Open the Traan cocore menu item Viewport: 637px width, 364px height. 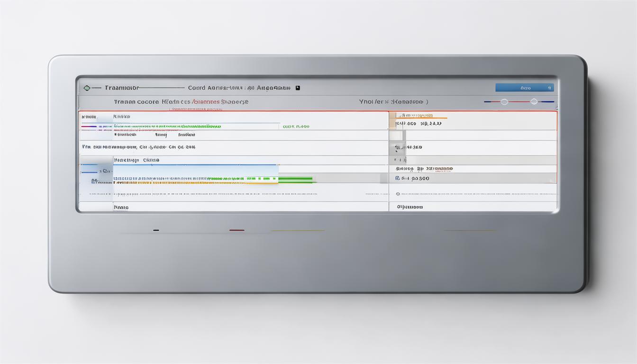(x=136, y=101)
